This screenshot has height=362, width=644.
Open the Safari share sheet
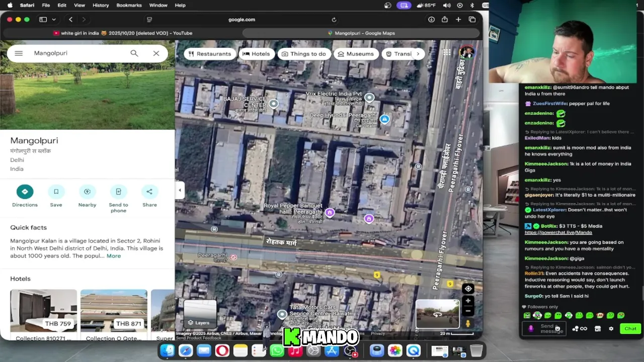[445, 20]
